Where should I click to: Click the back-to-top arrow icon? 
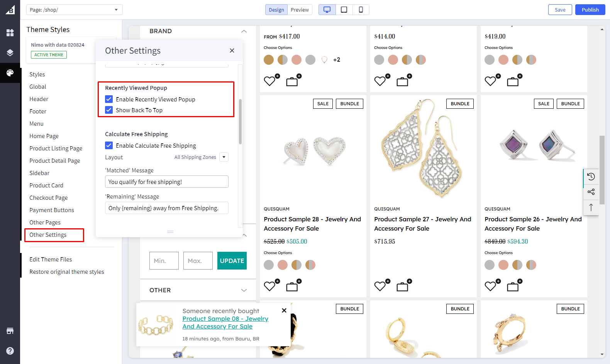(591, 207)
